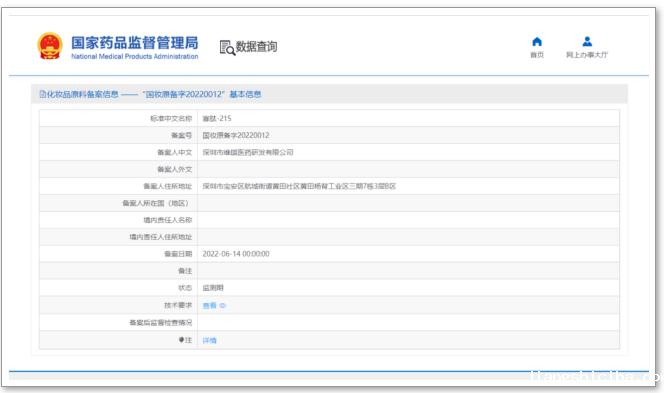This screenshot has width=664, height=393.
Task: Click the eye icon next to 查看
Action: click(x=222, y=305)
